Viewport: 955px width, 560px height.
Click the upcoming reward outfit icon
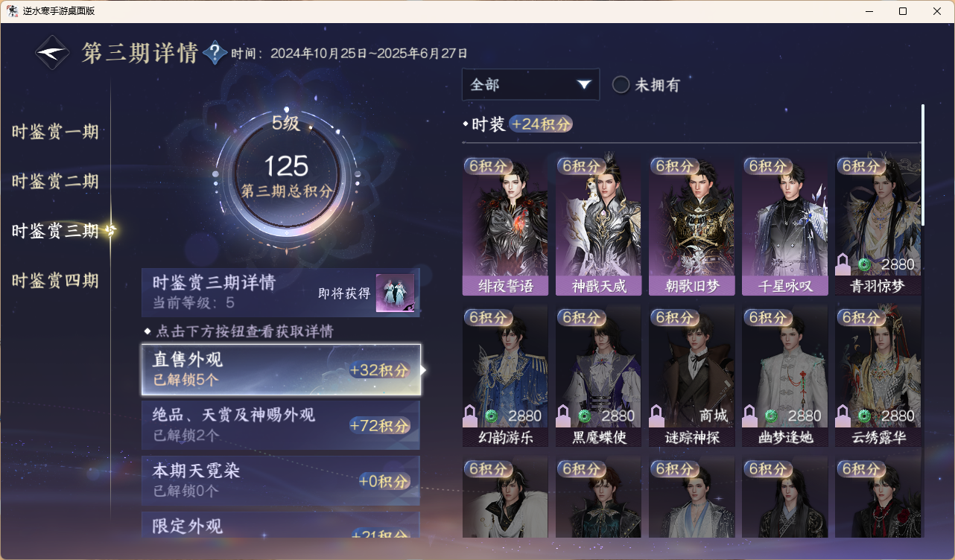[395, 293]
